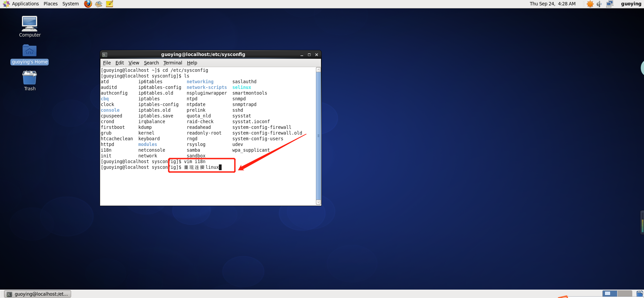Click the 'snmptrapd' file name
Viewport: 644px width, 298px height.
pos(244,104)
